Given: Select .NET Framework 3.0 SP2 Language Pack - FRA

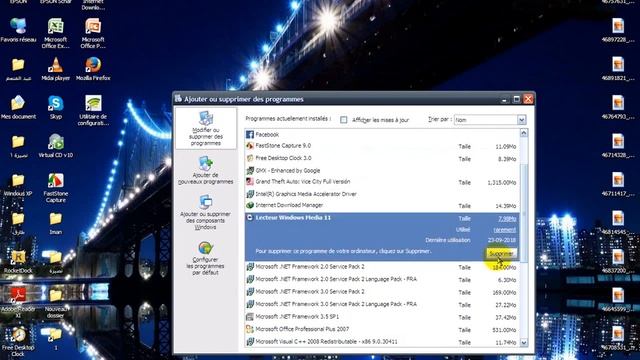Looking at the screenshot, I should (x=382, y=304).
